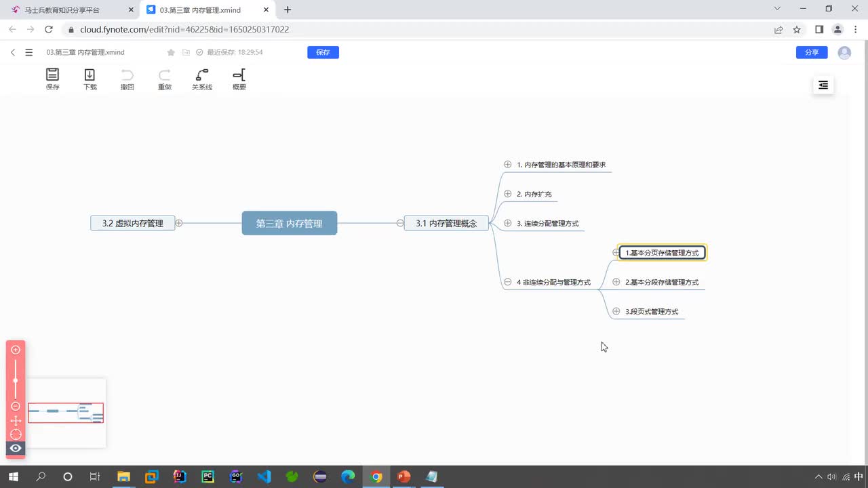
Task: Open PowerPoint from the taskbar
Action: [x=404, y=476]
